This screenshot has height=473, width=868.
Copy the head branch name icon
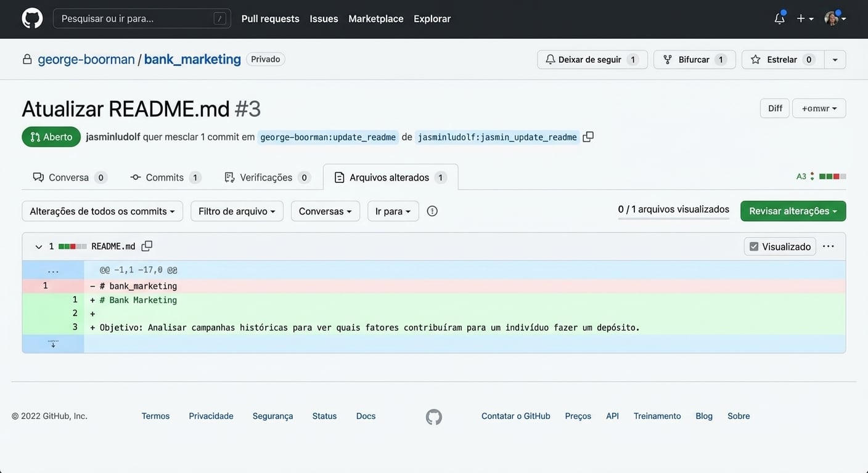(588, 137)
